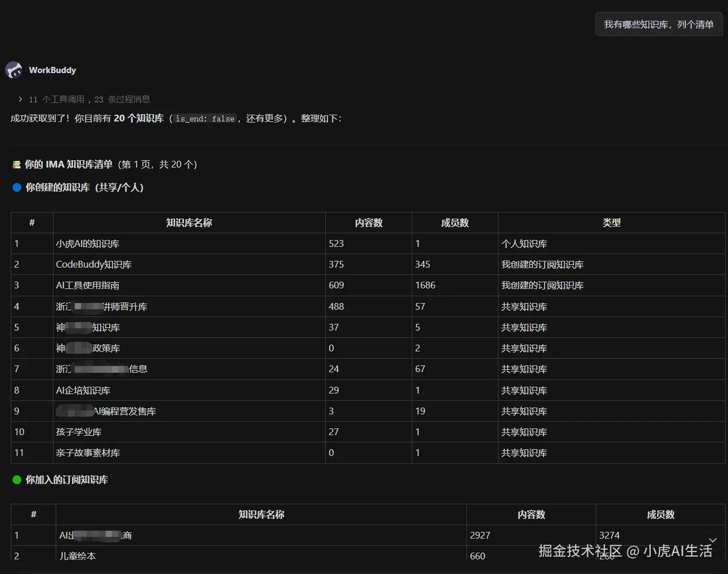Click the content count 375
The image size is (728, 574).
point(336,265)
